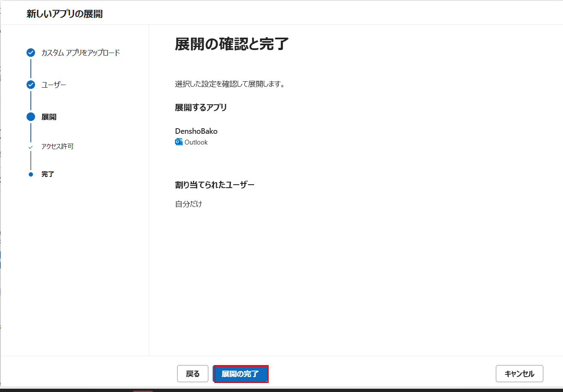The height and width of the screenshot is (392, 563).
Task: Select the 展開 step label
Action: (x=49, y=117)
